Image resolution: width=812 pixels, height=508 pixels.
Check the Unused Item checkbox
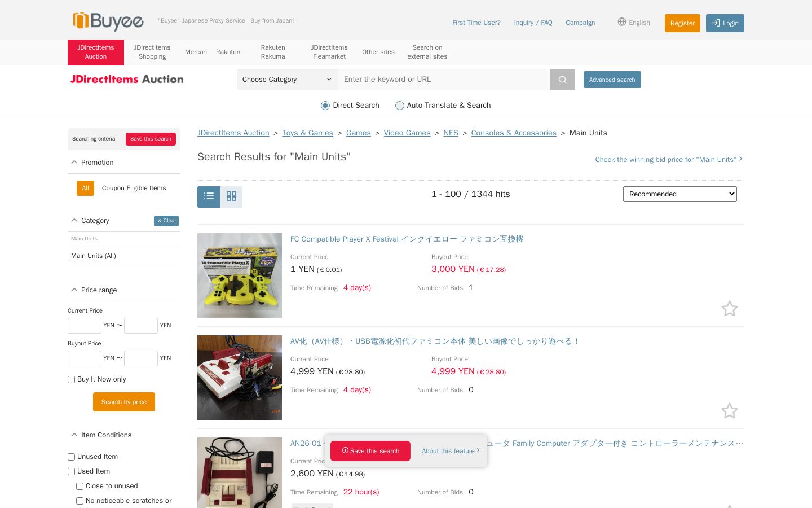click(72, 457)
